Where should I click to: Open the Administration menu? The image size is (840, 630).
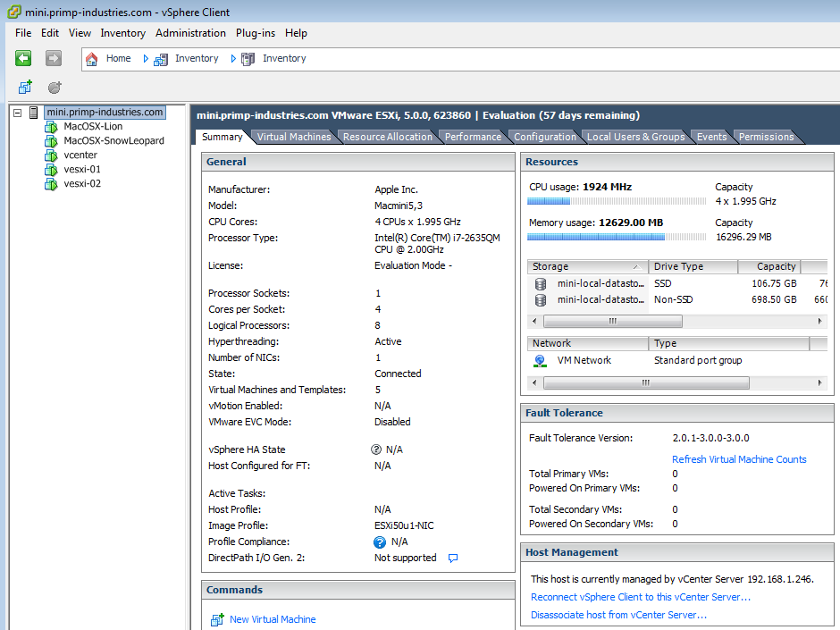[x=190, y=33]
